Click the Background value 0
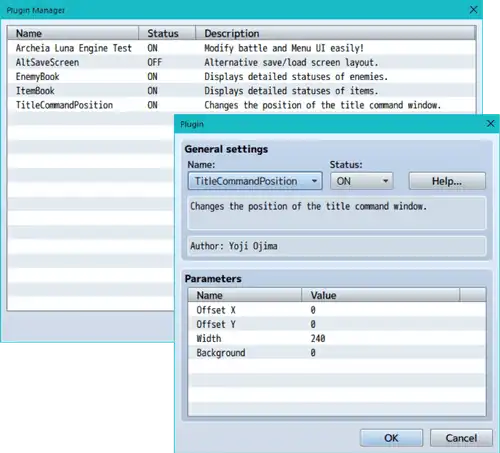Screen dimensions: 500x453 point(313,353)
